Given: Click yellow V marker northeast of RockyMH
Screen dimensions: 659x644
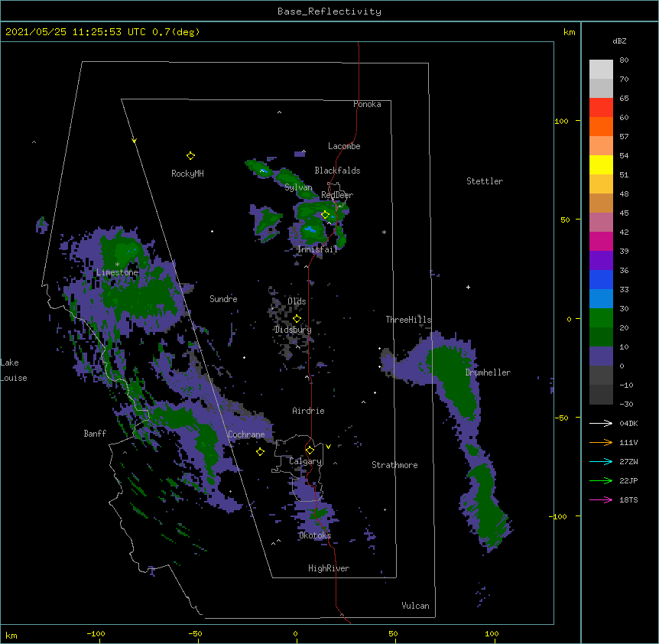Looking at the screenshot, I should [134, 141].
